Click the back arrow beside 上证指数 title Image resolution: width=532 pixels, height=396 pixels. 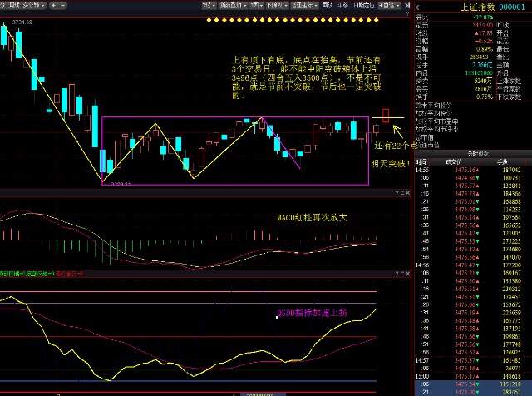(420, 7)
